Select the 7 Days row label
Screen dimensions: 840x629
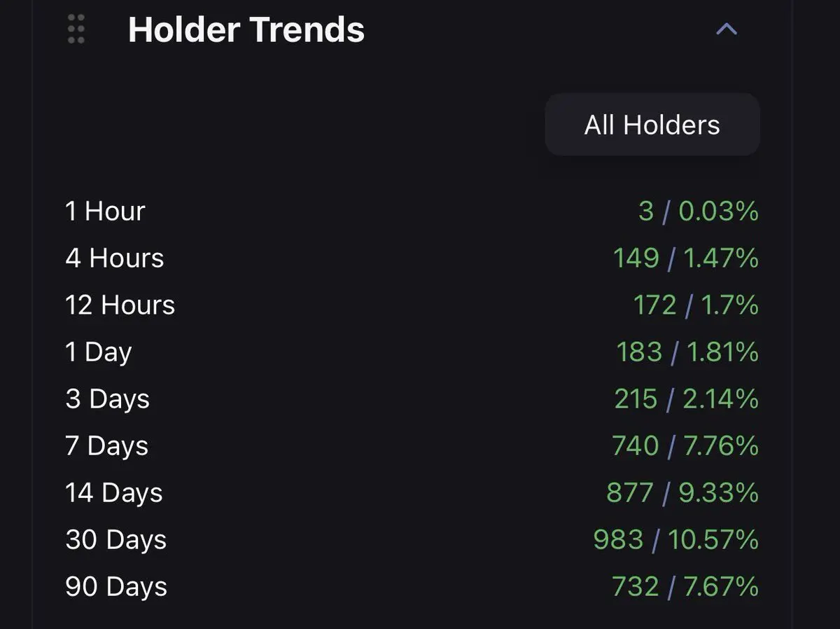[106, 445]
